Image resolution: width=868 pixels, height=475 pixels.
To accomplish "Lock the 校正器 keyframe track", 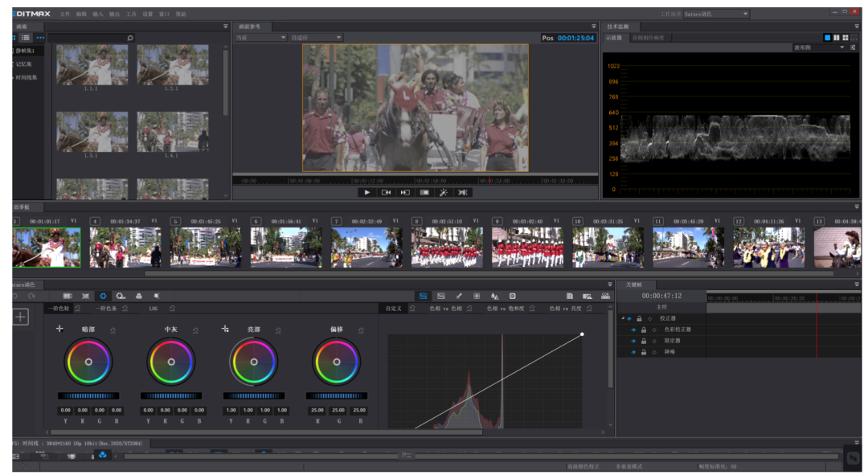I will pyautogui.click(x=639, y=318).
